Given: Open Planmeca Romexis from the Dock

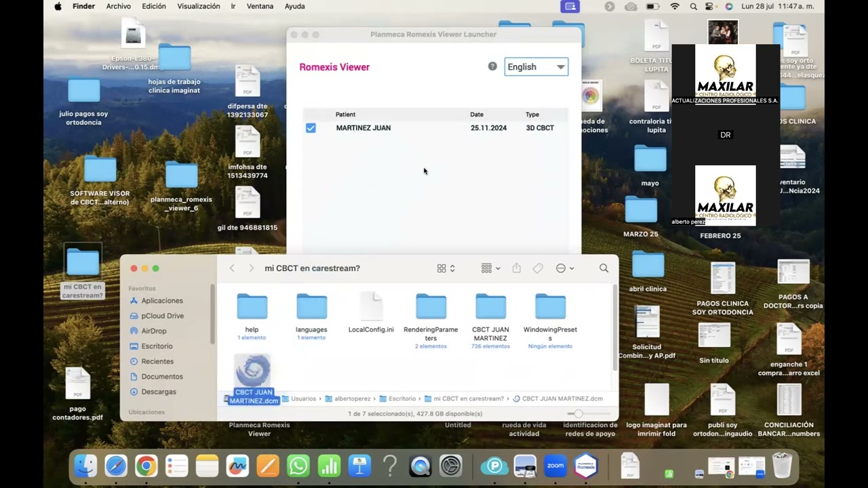Looking at the screenshot, I should (x=586, y=466).
